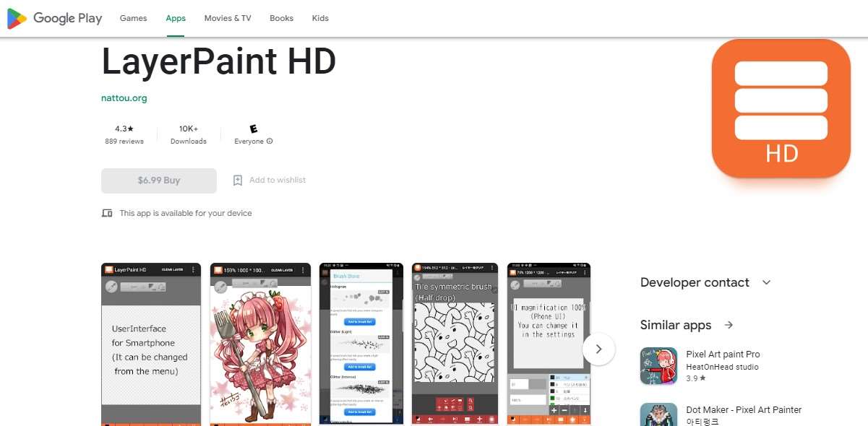Open the Pixel Art paint Pro title

pyautogui.click(x=723, y=355)
